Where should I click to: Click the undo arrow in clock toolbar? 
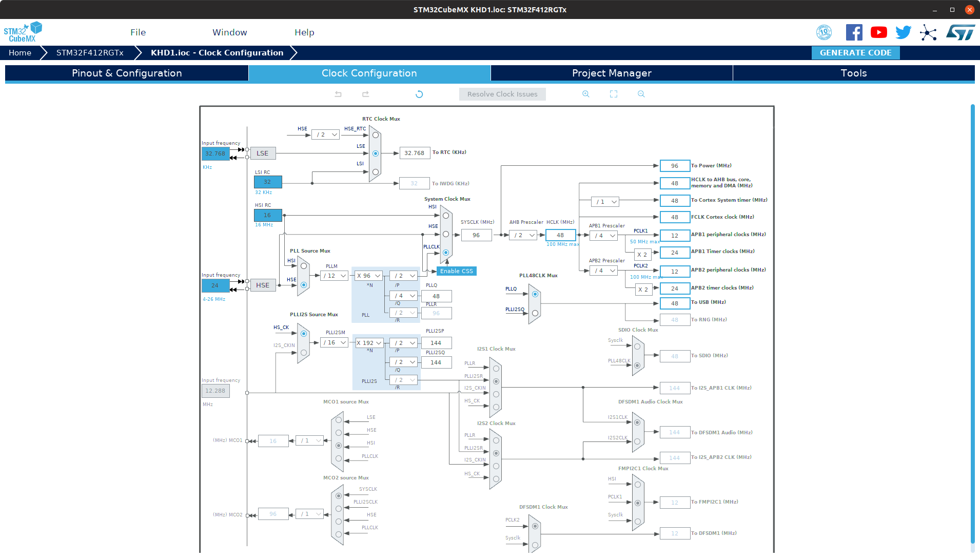point(338,94)
